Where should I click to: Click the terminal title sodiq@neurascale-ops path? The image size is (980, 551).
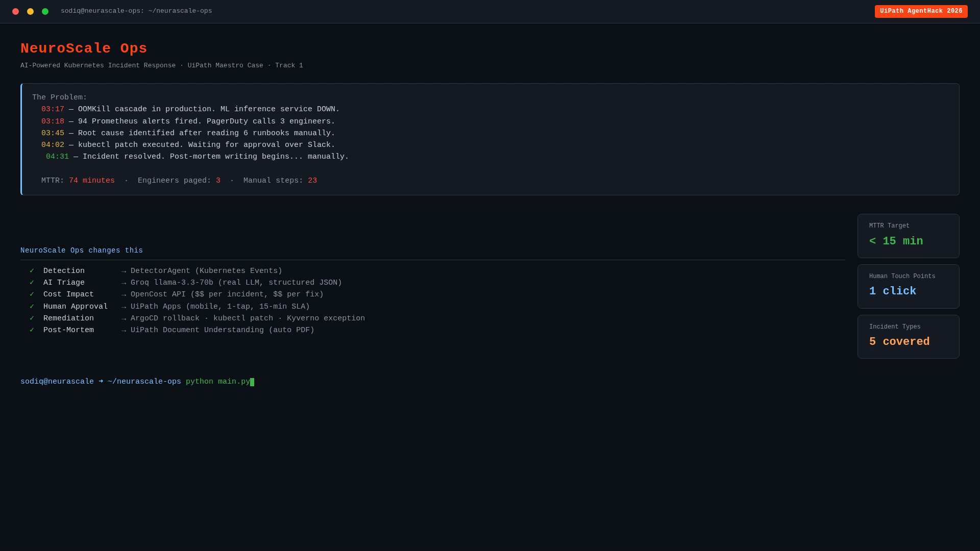(136, 11)
